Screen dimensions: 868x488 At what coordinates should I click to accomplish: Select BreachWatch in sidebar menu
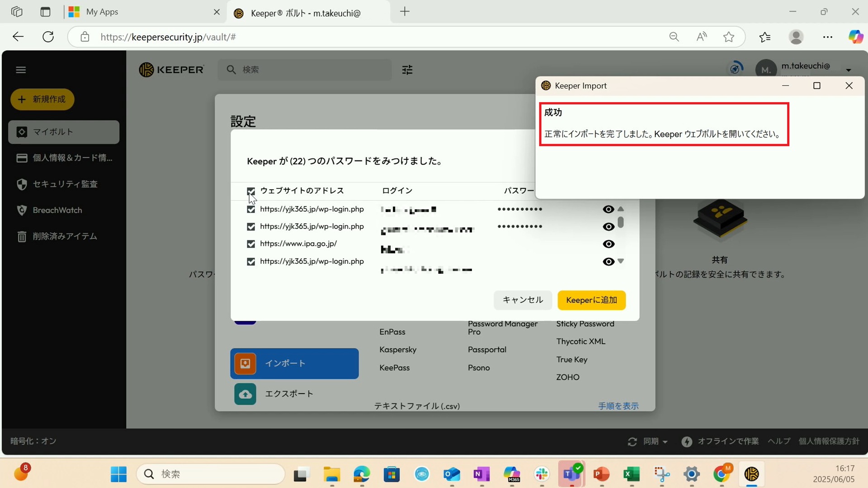coord(57,210)
